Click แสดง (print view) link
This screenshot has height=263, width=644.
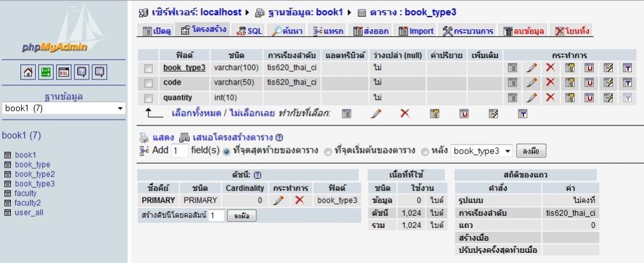pos(163,138)
